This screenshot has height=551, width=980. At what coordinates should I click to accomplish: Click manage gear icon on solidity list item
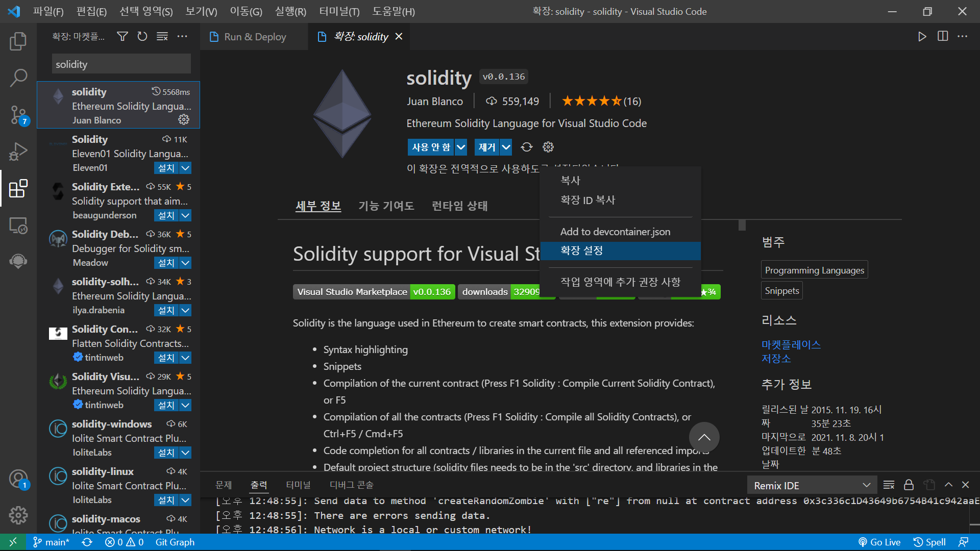click(184, 119)
